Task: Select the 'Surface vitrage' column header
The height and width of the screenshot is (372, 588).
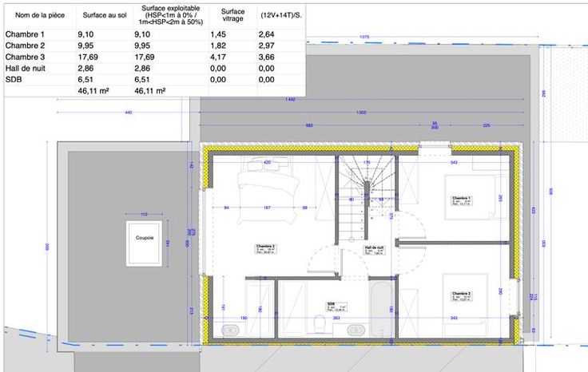Action: tap(232, 14)
